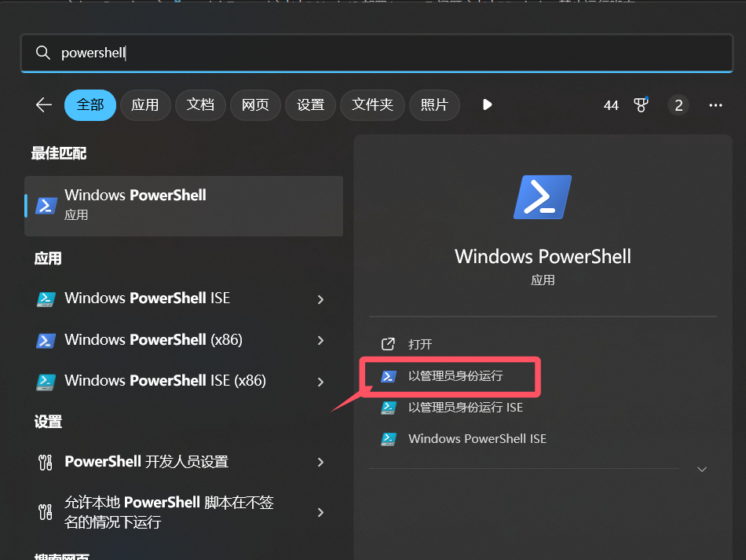This screenshot has width=746, height=560.
Task: Open the more options ellipsis menu
Action: [715, 104]
